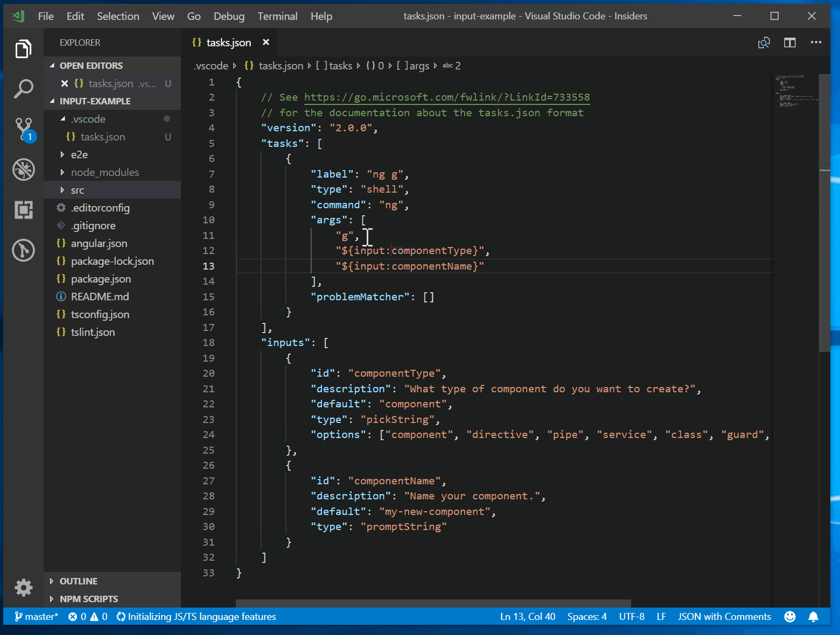Screen dimensions: 840x635
Task: Open editor More Actions with the ellipsis icon
Action: point(816,43)
